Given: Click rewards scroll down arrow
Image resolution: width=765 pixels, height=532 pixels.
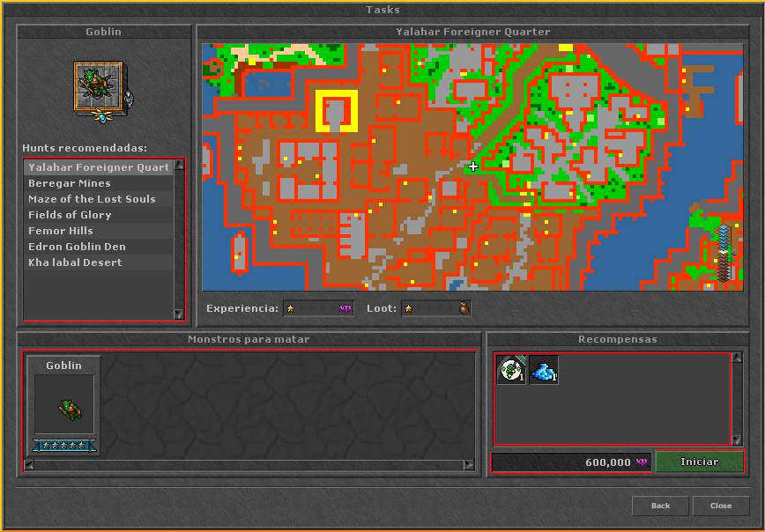Looking at the screenshot, I should (x=737, y=440).
